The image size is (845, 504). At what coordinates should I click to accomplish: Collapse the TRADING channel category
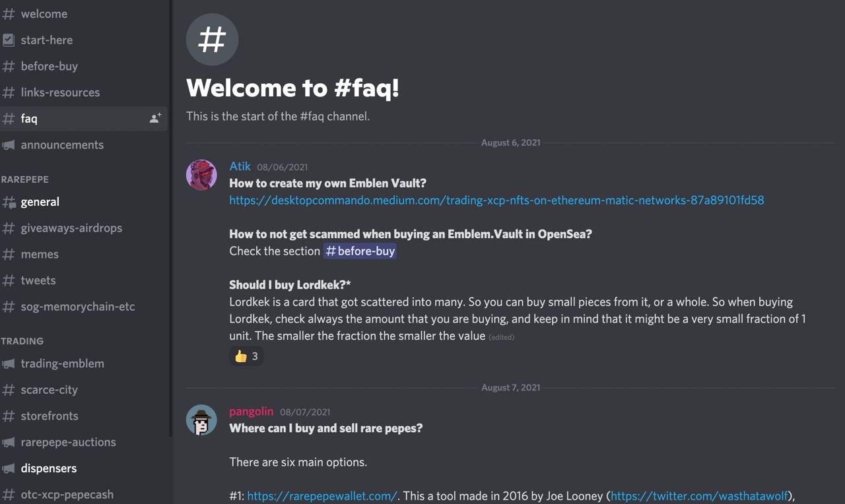[x=22, y=341]
